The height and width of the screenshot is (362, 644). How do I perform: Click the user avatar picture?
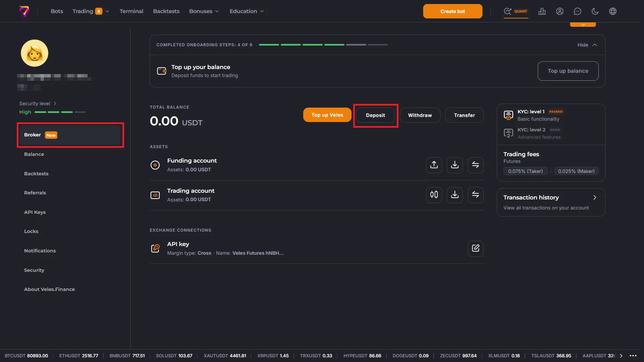point(35,53)
